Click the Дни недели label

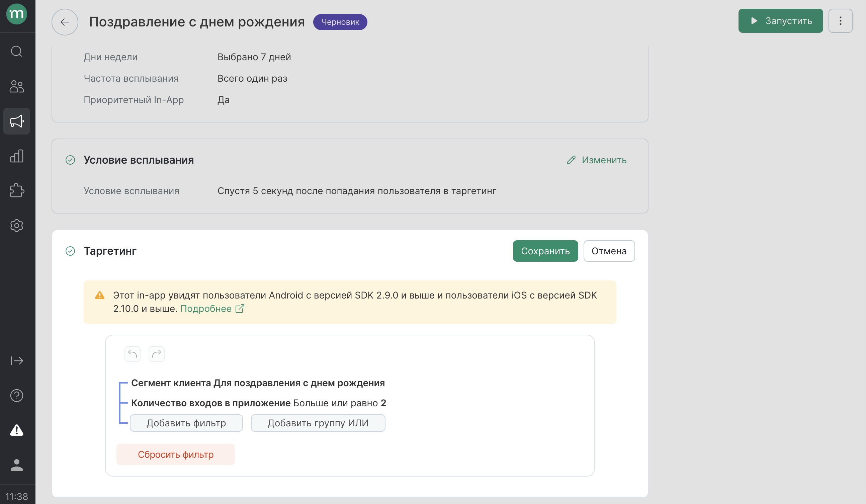[111, 57]
